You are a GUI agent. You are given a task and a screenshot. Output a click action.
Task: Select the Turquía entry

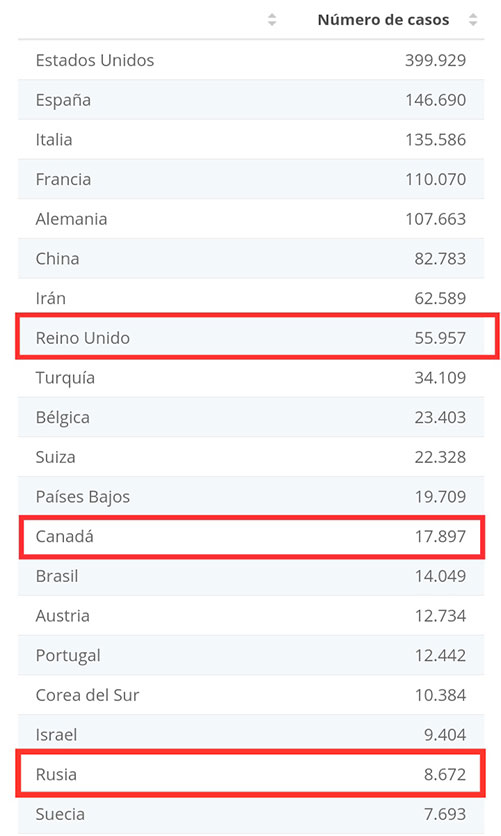coord(251,377)
